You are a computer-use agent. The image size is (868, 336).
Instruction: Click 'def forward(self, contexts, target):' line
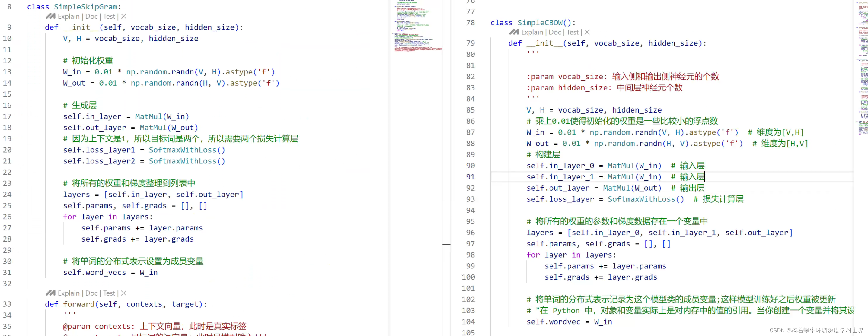126,304
